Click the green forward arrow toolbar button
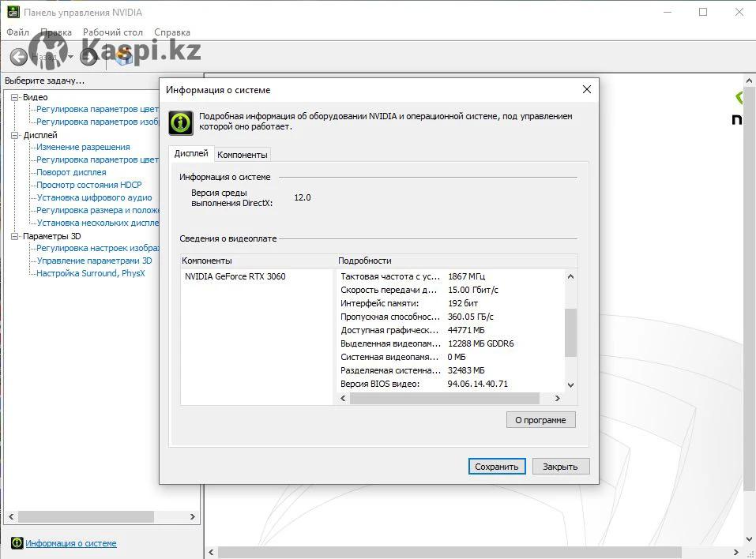 [88, 57]
